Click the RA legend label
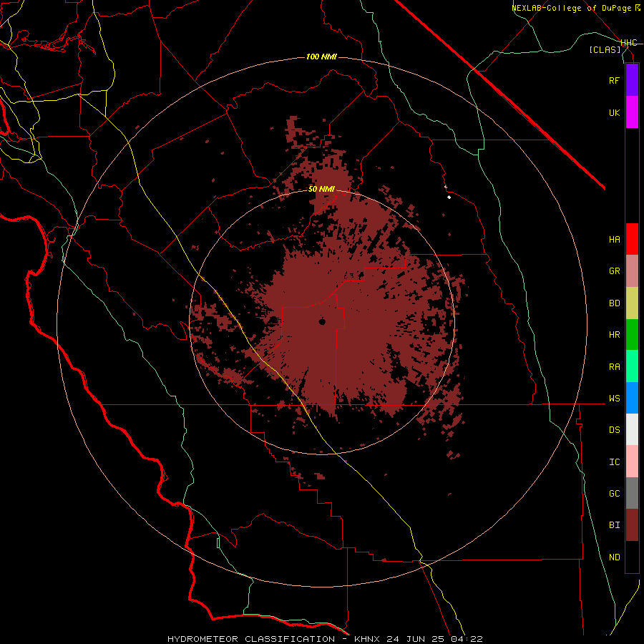 614,367
